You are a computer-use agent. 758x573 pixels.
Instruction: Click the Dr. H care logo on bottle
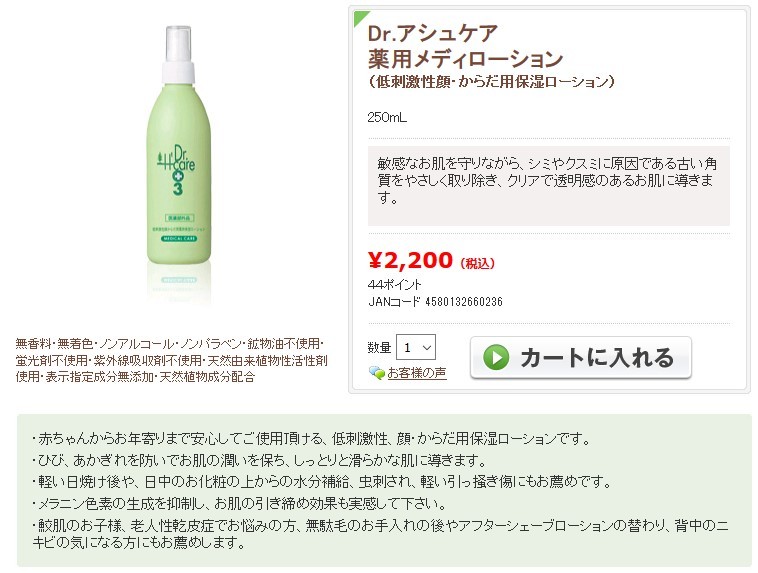click(176, 160)
